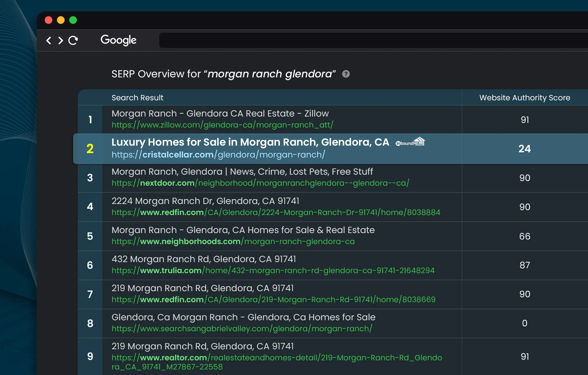The image size is (588, 375).
Task: Click the 'Search Result' column header
Action: click(x=137, y=98)
